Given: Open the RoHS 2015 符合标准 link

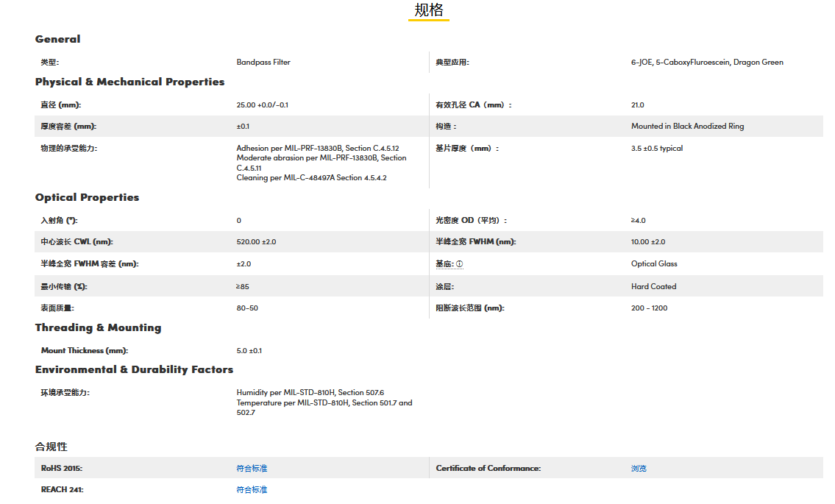Looking at the screenshot, I should click(252, 469).
